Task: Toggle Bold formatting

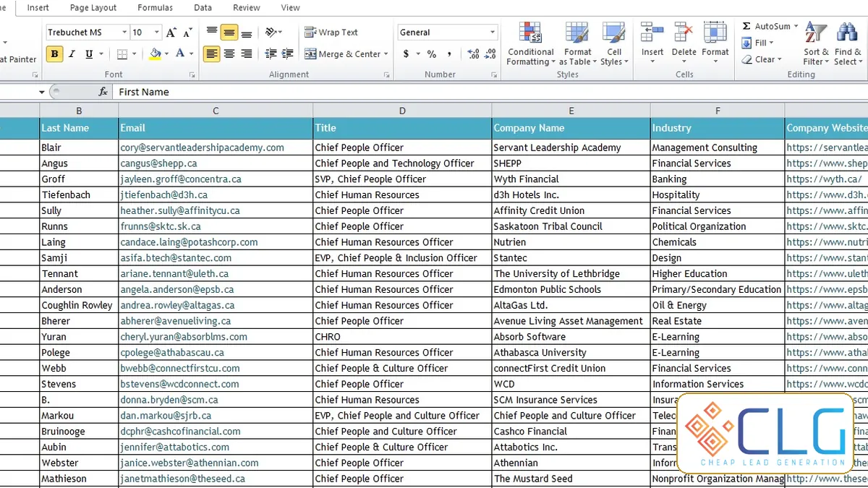Action: point(54,53)
